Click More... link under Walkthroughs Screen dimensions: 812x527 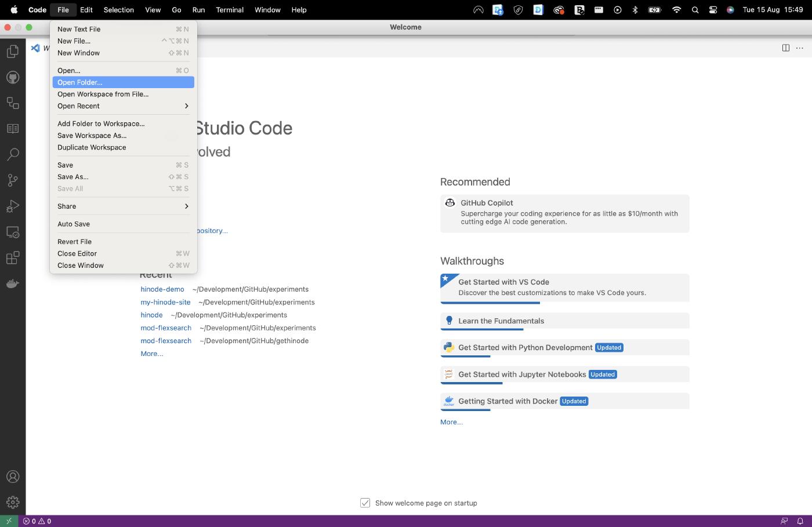[x=451, y=422]
